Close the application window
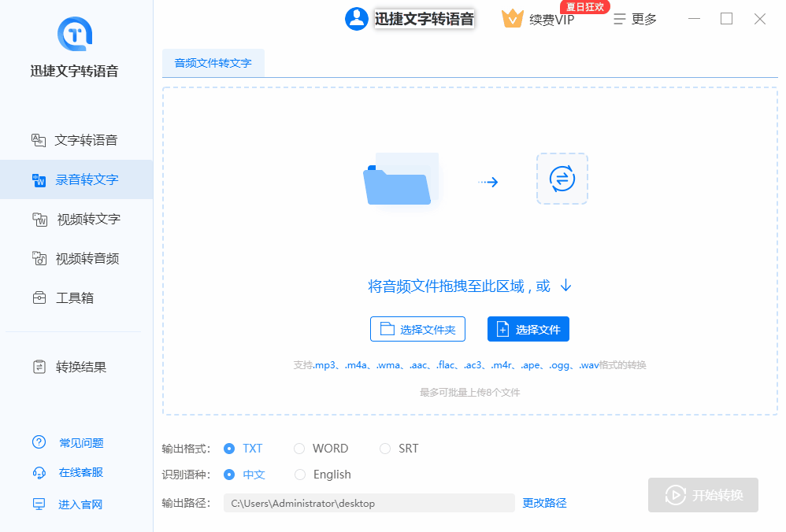 click(760, 19)
